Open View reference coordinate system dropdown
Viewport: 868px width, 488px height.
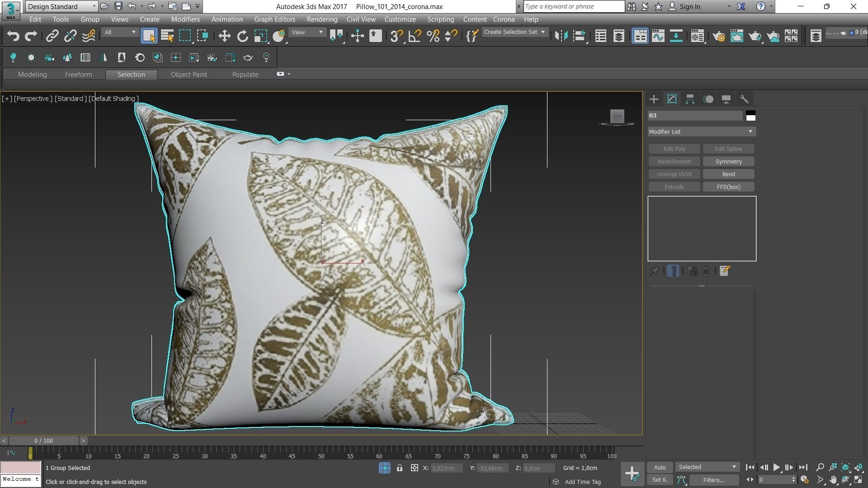(x=307, y=33)
